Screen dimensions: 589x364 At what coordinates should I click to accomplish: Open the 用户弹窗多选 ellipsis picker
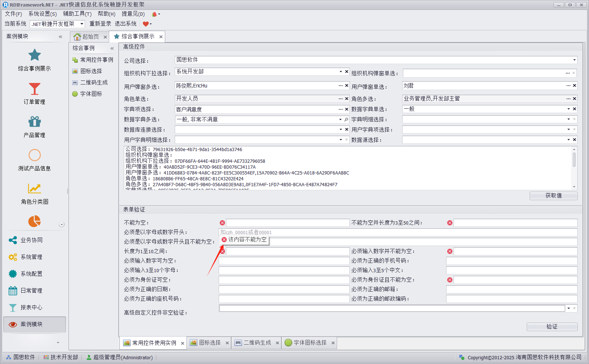coord(341,86)
